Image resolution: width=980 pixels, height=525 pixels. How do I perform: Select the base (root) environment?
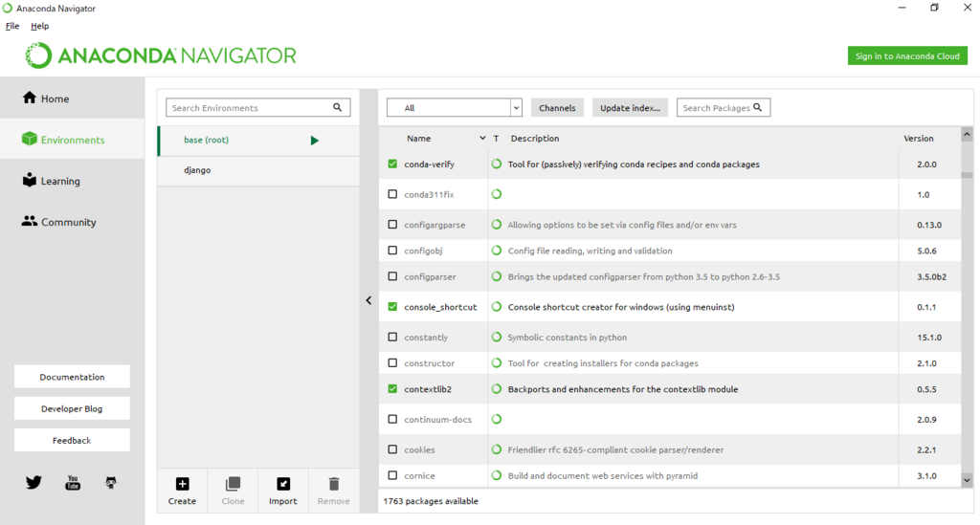[258, 141]
